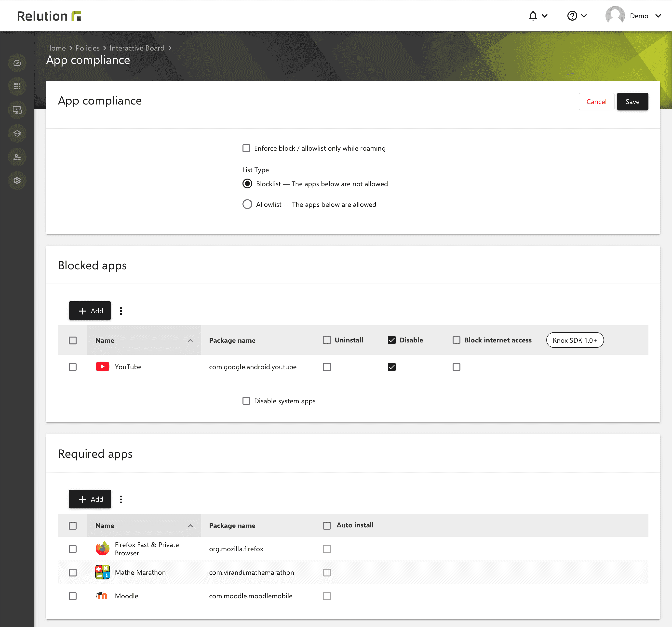Click the help question mark icon
The width and height of the screenshot is (672, 627).
point(572,16)
